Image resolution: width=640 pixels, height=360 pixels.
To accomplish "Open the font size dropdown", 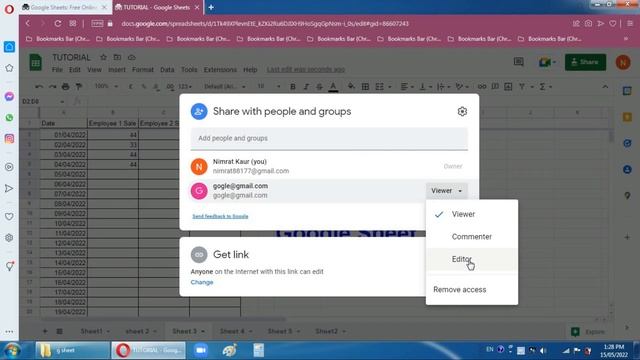I will point(269,87).
